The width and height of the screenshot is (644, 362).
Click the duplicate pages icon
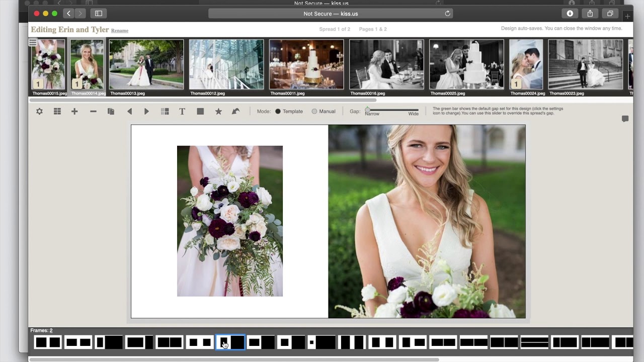[x=111, y=111]
